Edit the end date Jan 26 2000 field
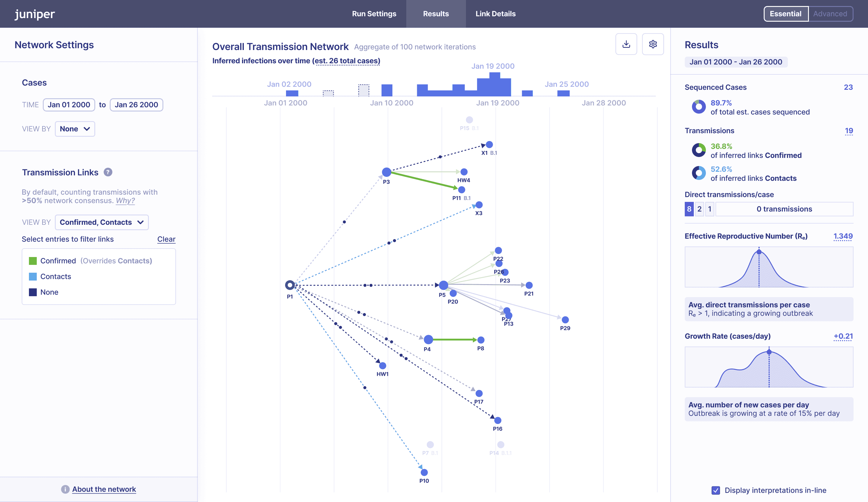 [137, 105]
